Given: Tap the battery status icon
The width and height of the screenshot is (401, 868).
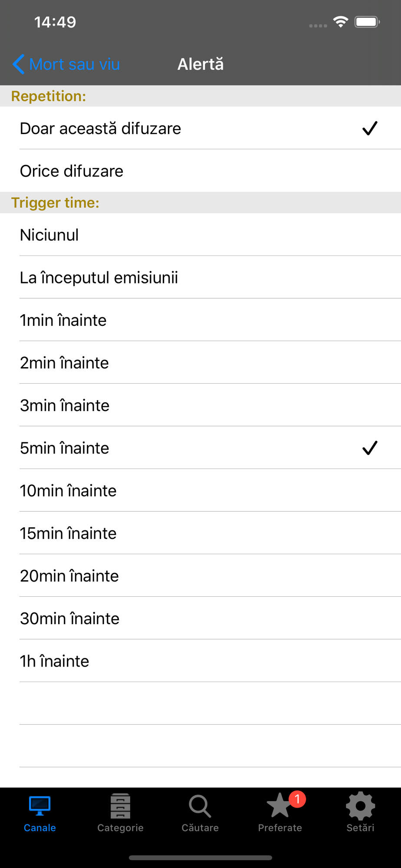Looking at the screenshot, I should 367,22.
